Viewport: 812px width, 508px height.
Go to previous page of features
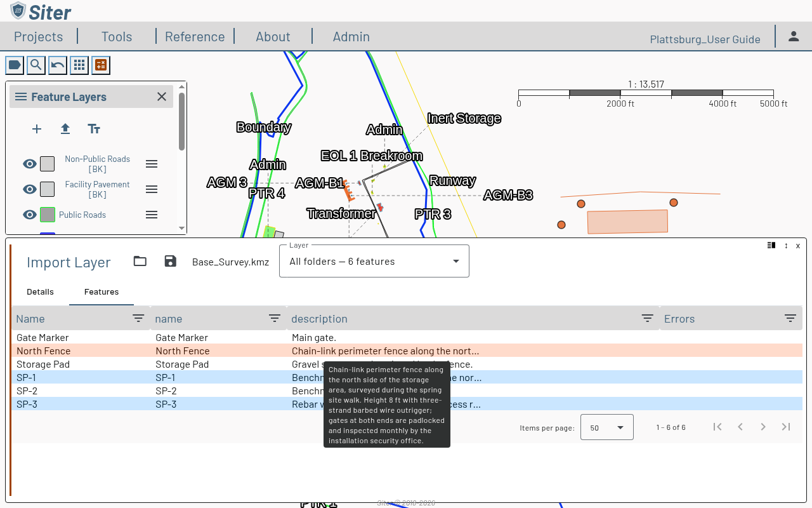pos(740,427)
